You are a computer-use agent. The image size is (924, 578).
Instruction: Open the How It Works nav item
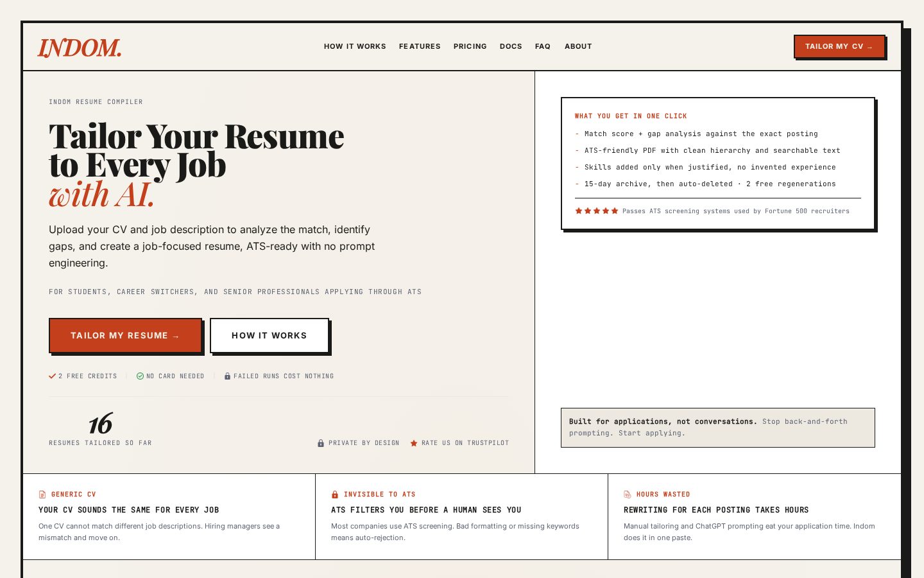(355, 46)
